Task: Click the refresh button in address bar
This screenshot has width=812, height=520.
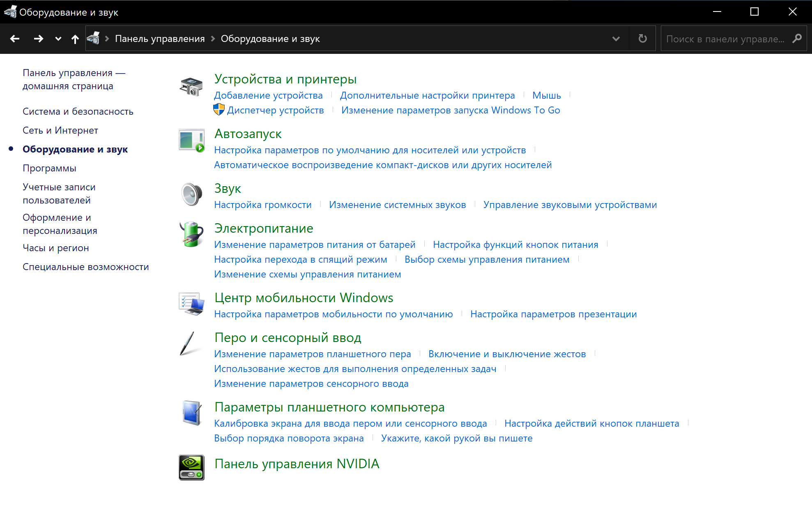Action: 642,39
